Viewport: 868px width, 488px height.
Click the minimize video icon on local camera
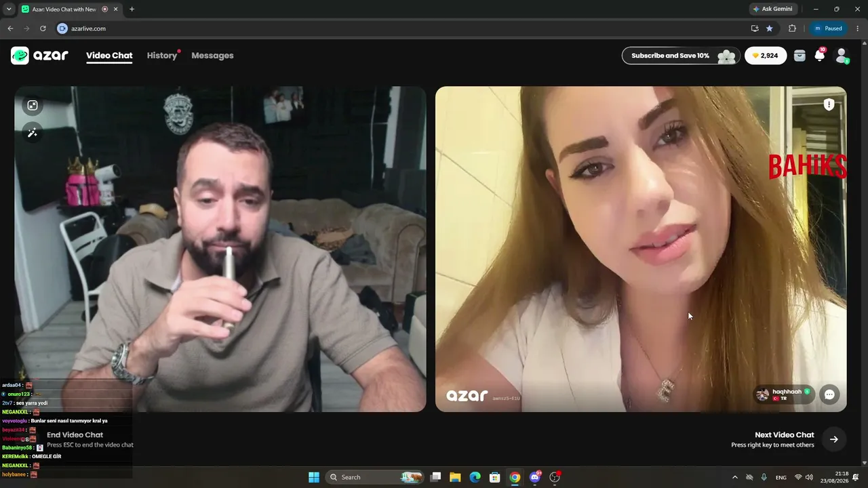(x=33, y=105)
